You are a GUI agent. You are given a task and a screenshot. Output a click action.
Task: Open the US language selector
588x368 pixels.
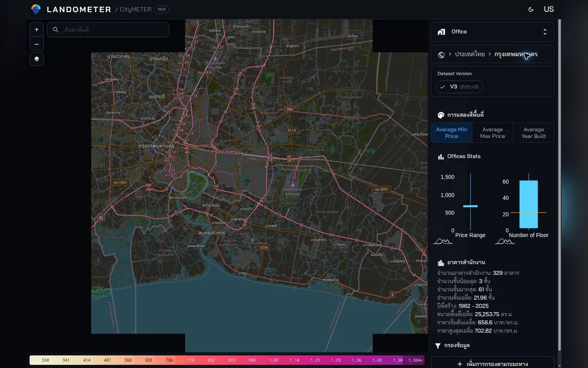coord(549,9)
